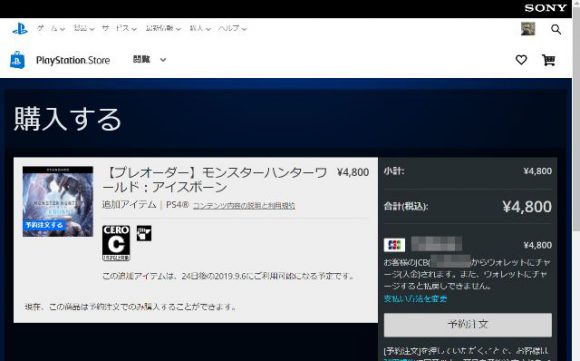Screen dimensions: 580x361
Task: Expand the 購入 menu
Action: coord(200,28)
